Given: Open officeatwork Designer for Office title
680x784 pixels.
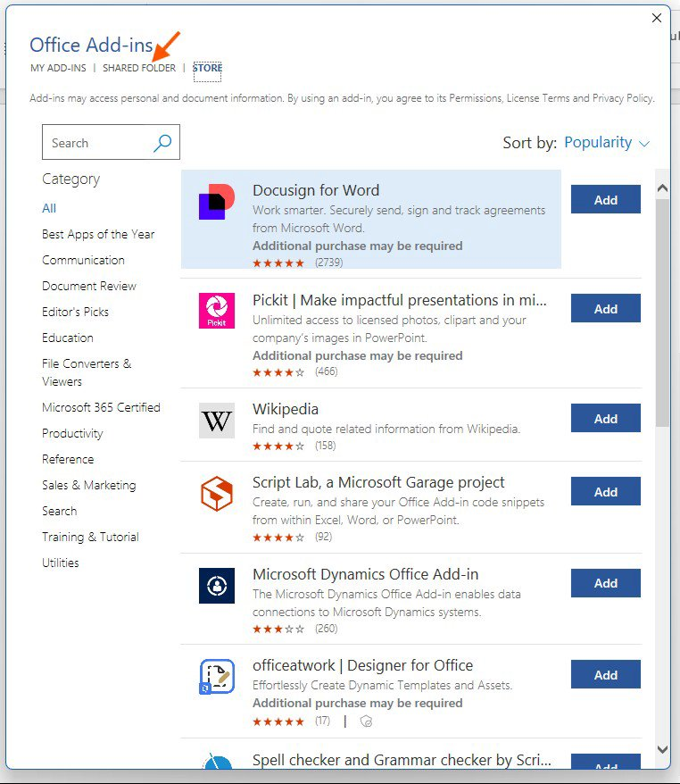Looking at the screenshot, I should 362,665.
